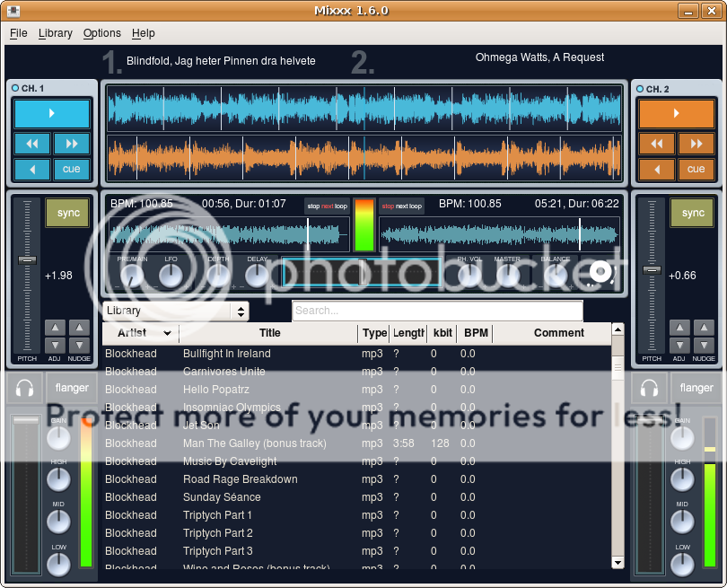Toggle reverse playback on Channel 2
Image resolution: width=727 pixels, height=588 pixels.
point(656,170)
